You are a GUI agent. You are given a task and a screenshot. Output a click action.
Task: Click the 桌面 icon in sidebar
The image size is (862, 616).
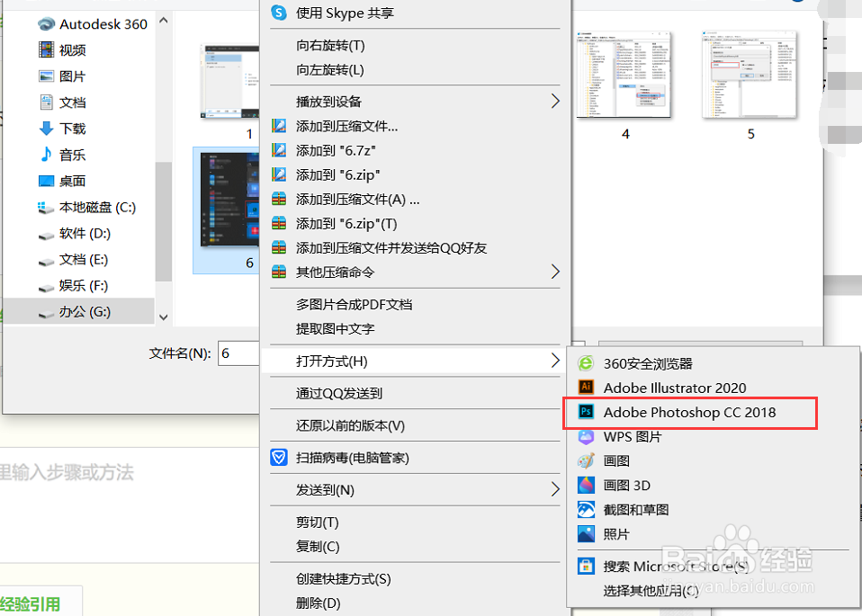tap(46, 181)
